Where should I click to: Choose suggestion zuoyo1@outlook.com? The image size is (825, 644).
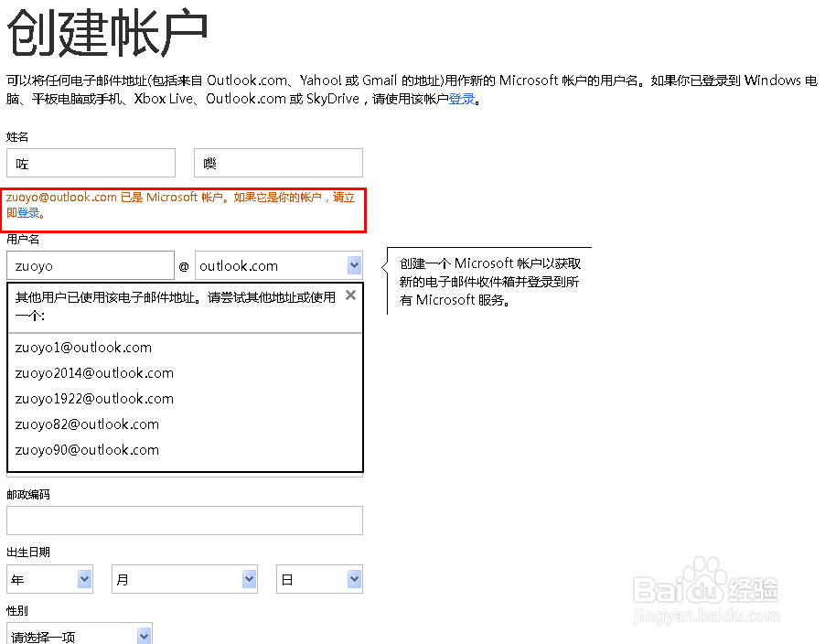(83, 348)
